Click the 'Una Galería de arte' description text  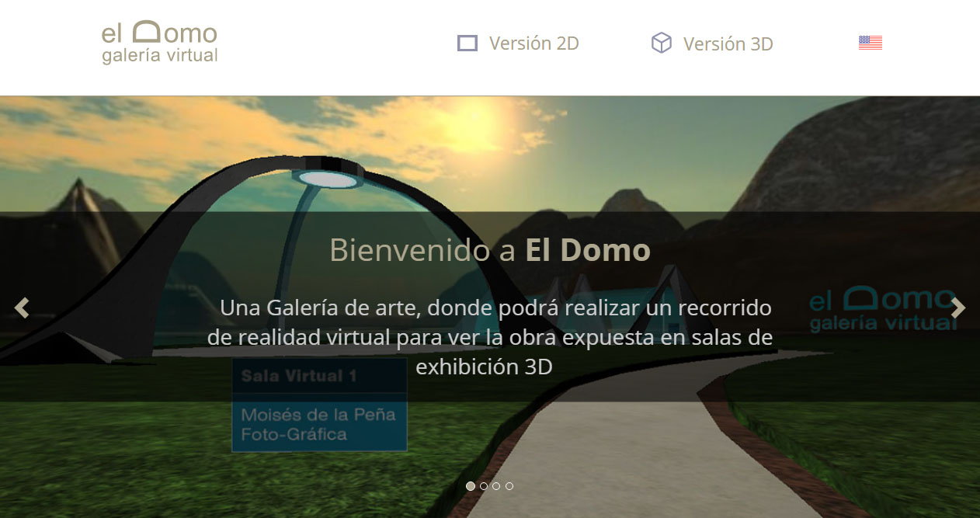coord(490,337)
